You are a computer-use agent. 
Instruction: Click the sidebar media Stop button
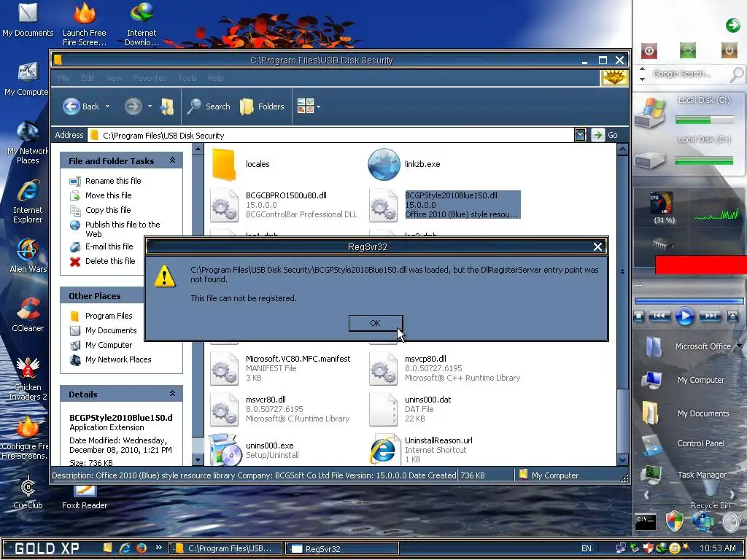tap(639, 316)
